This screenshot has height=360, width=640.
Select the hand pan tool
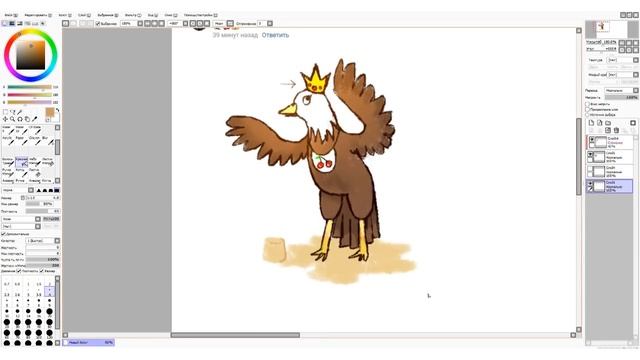click(27, 119)
